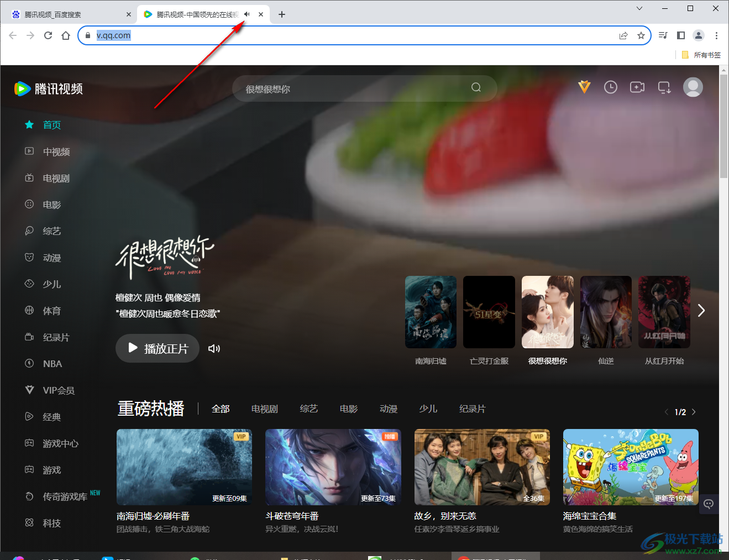
Task: Open the user avatar login
Action: point(693,87)
